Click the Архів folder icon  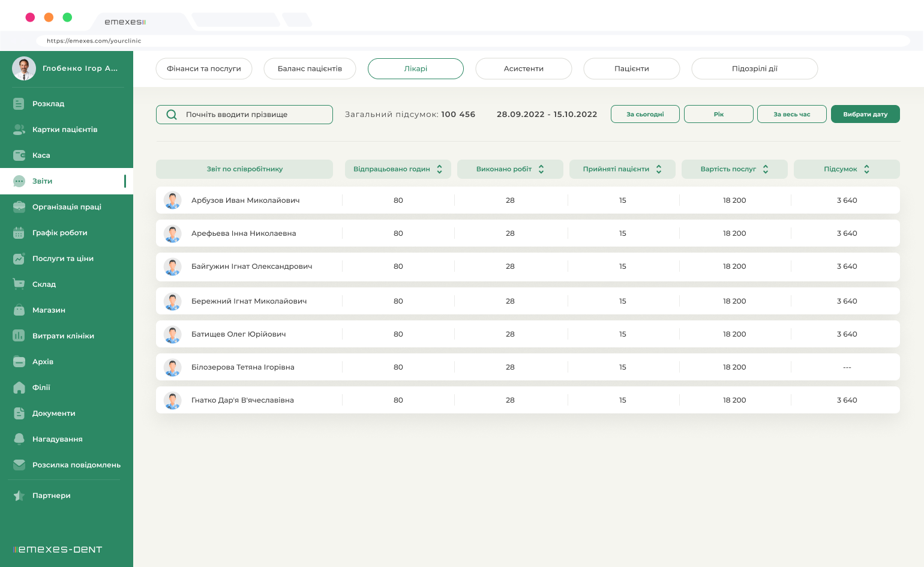point(19,362)
